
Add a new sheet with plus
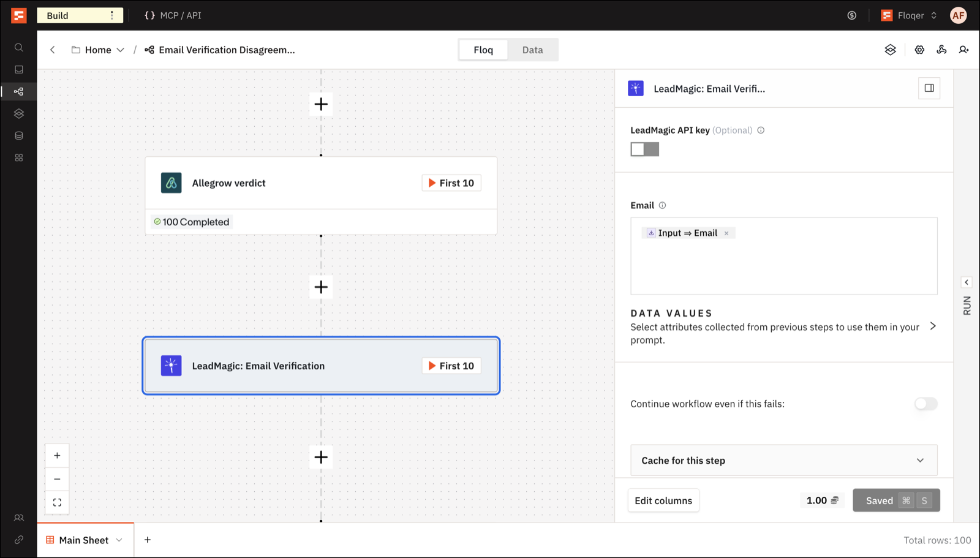point(148,540)
